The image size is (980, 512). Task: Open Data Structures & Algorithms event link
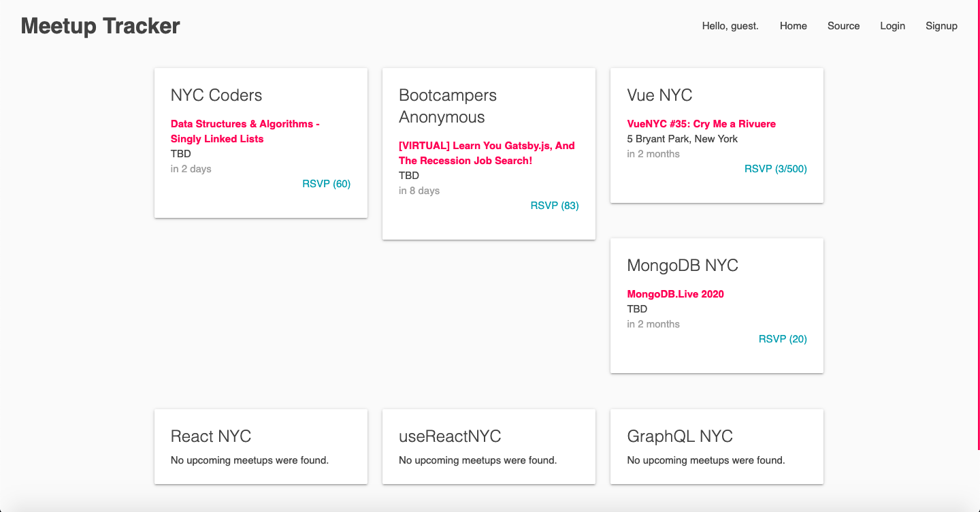tap(245, 131)
